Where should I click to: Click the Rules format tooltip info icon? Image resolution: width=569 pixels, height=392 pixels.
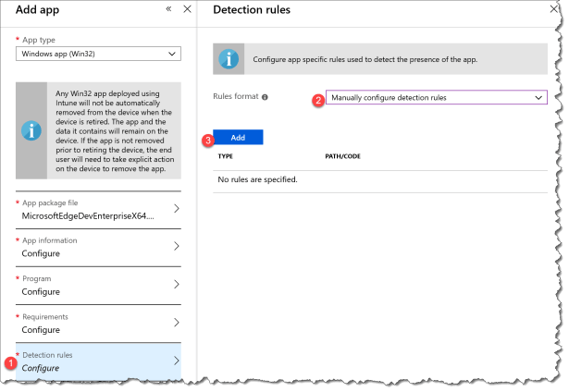click(x=265, y=96)
